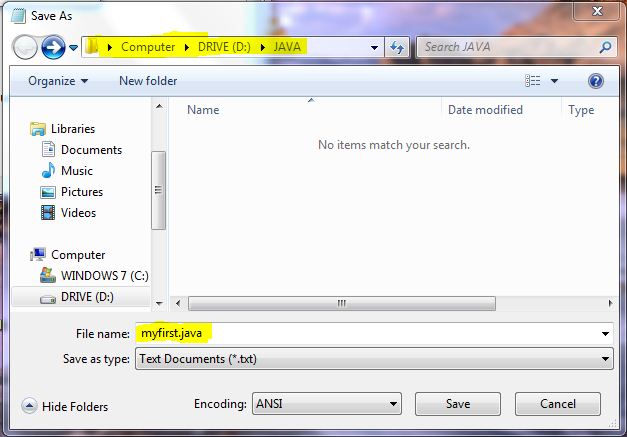The image size is (627, 437).
Task: Click the Videos filmstrip icon
Action: (48, 213)
